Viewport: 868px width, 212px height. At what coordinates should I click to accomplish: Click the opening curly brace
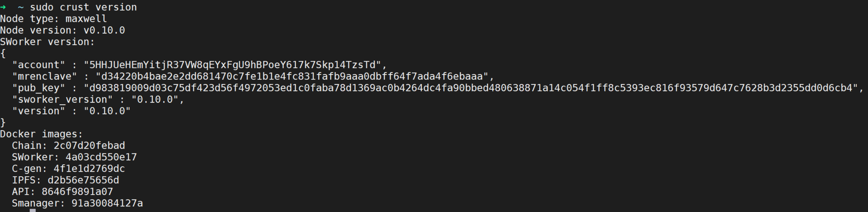coord(3,53)
